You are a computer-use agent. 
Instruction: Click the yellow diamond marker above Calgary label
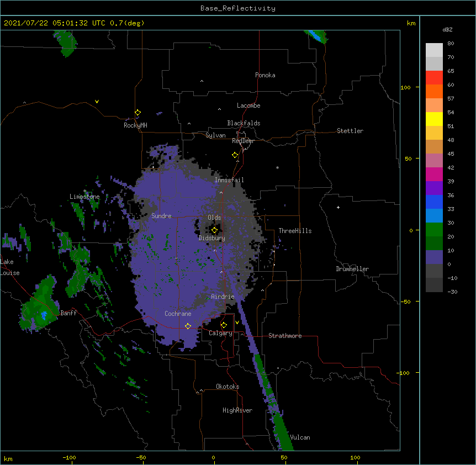[x=224, y=325]
